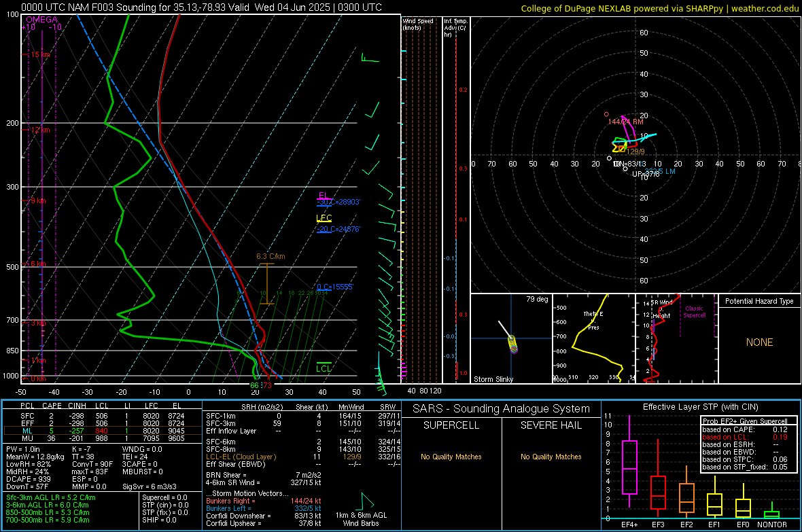Click the green surface dewpoint '66' value
This screenshot has width=802, height=532.
point(254,385)
